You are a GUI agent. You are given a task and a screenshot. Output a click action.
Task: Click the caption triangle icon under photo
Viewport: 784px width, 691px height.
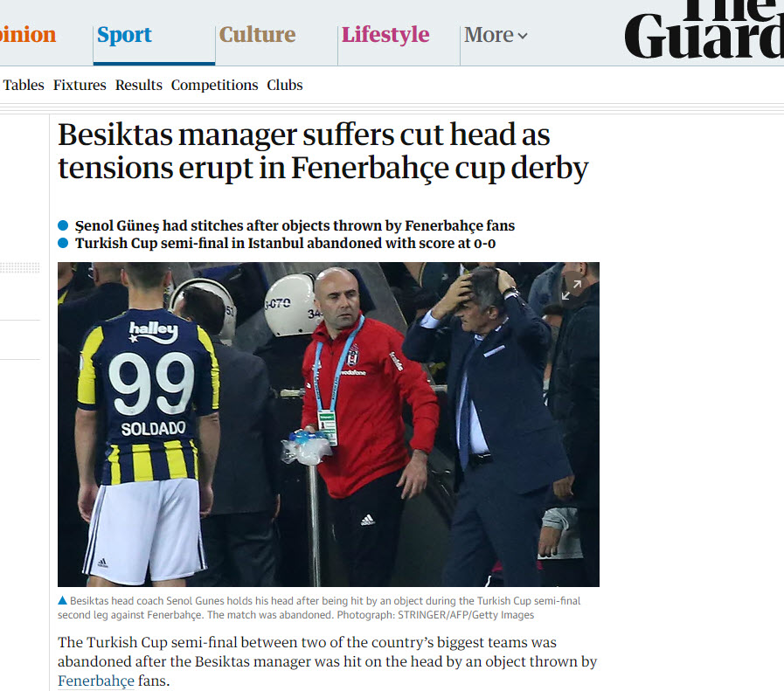click(x=63, y=600)
